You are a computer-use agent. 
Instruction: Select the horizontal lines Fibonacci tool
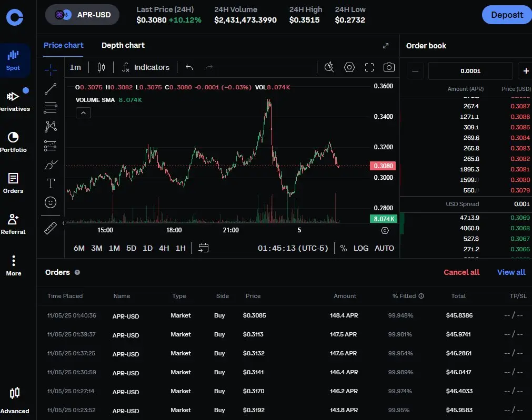(51, 108)
